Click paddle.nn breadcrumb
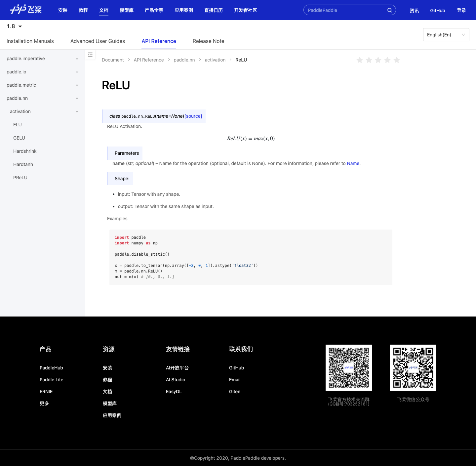Viewport: 476px width, 466px height. [x=184, y=60]
